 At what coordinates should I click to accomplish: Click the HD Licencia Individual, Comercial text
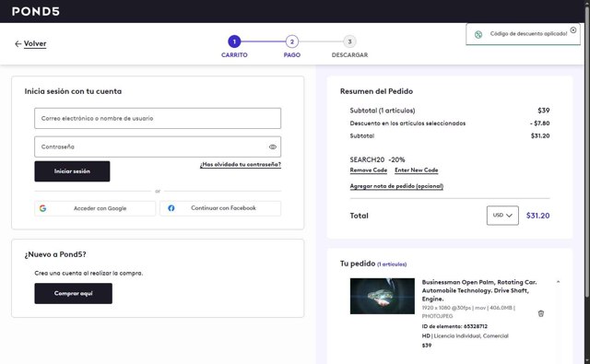pos(465,336)
